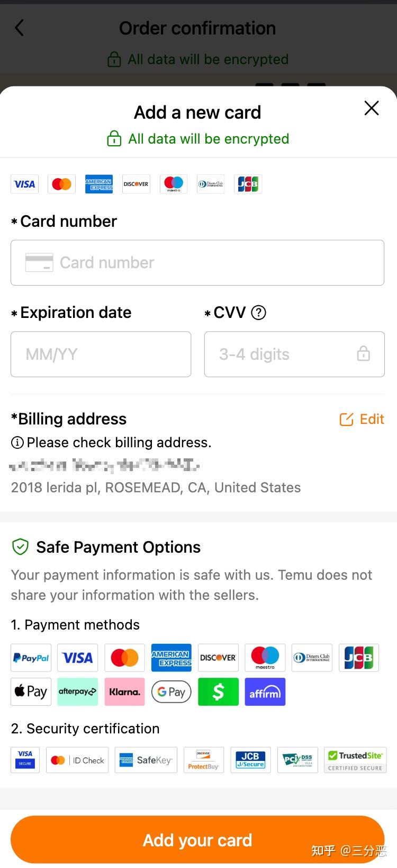Tap the PCI DSS certification badge

point(298,760)
